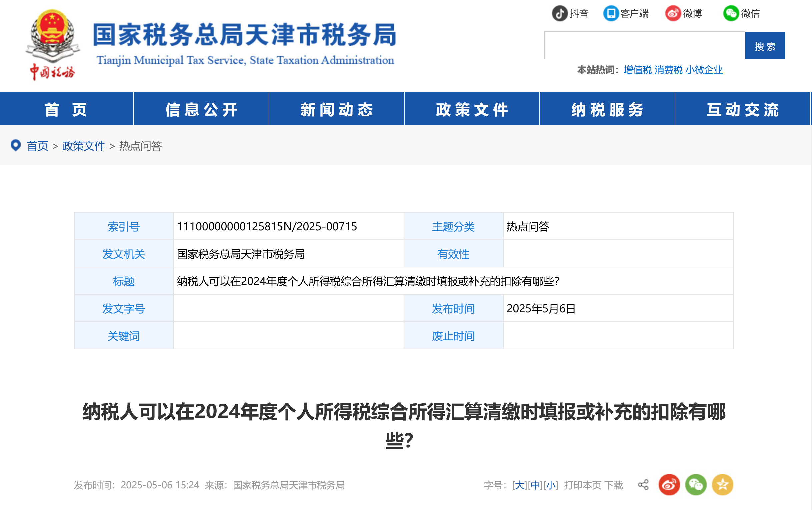Open the 政策文件 nav menu
The height and width of the screenshot is (510, 812).
(x=472, y=109)
